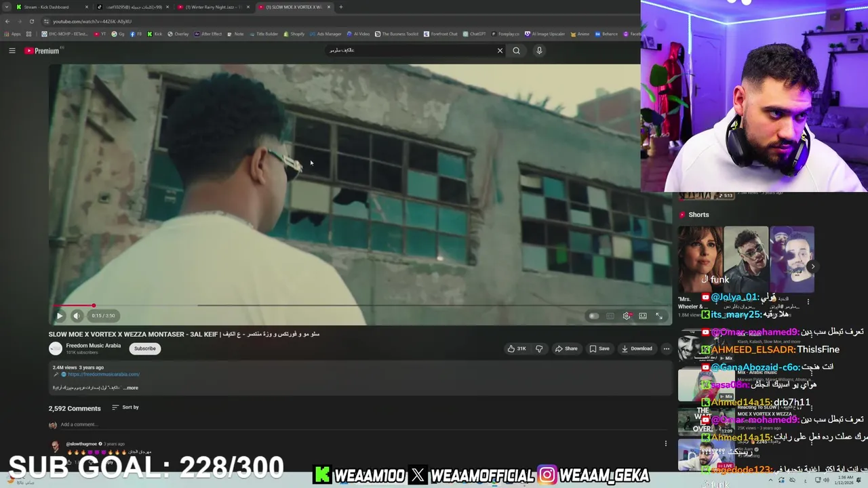Switch to the Winter Rainy Night Jazz tab
This screenshot has height=488, width=868.
213,7
